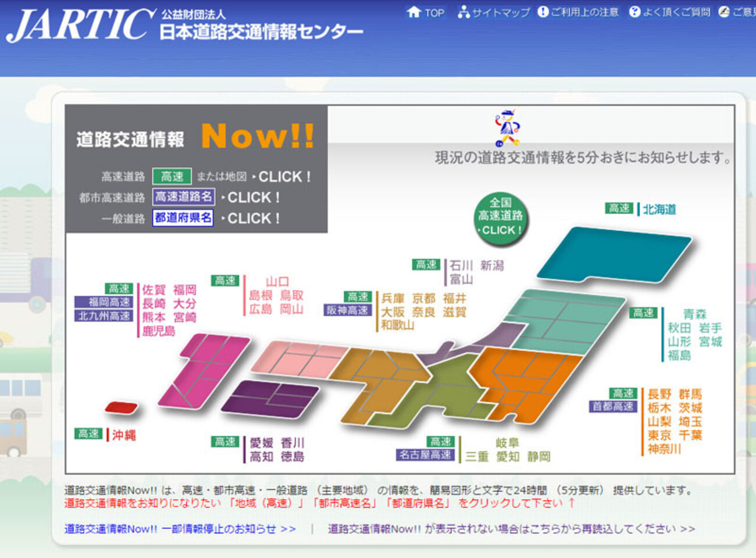
Task: Choose 秋田 prefecture
Action: [x=680, y=328]
